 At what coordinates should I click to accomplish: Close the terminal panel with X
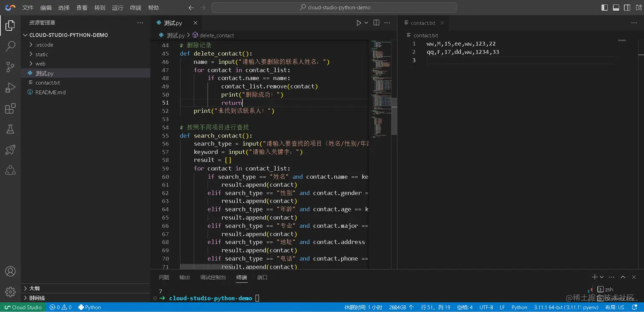click(634, 277)
